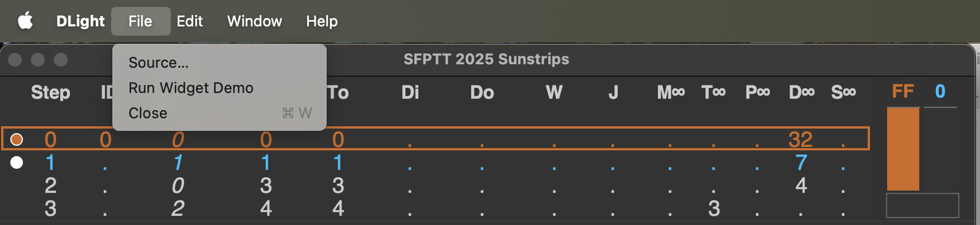Click the M∞ column header
This screenshot has height=225, width=980.
671,92
